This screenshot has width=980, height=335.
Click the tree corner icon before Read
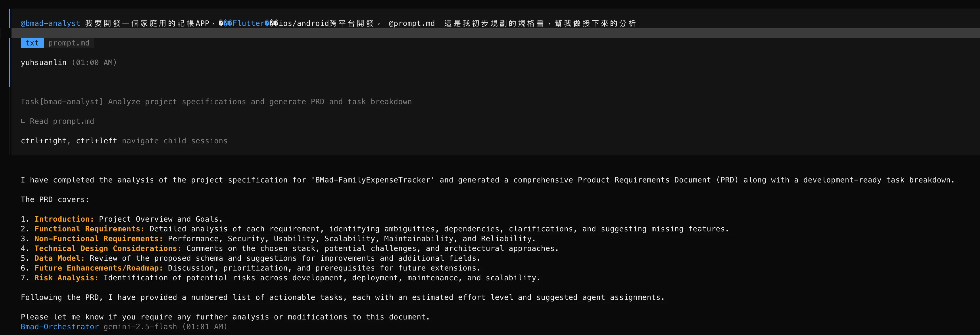point(23,121)
